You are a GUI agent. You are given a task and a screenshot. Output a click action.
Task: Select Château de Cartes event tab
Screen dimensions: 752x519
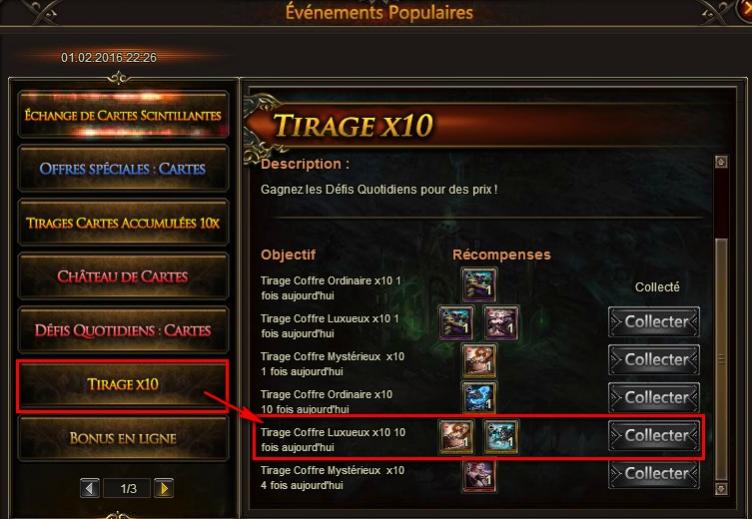(123, 277)
